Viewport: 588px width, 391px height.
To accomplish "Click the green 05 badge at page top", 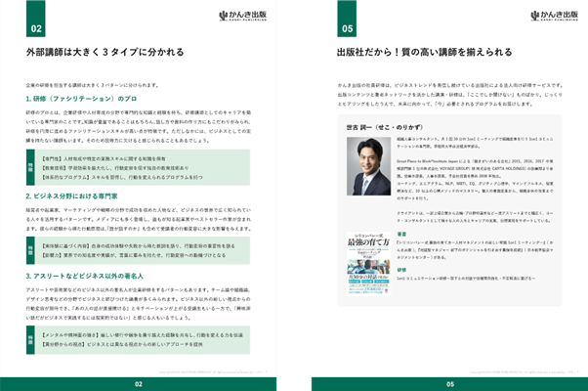I will pos(347,19).
